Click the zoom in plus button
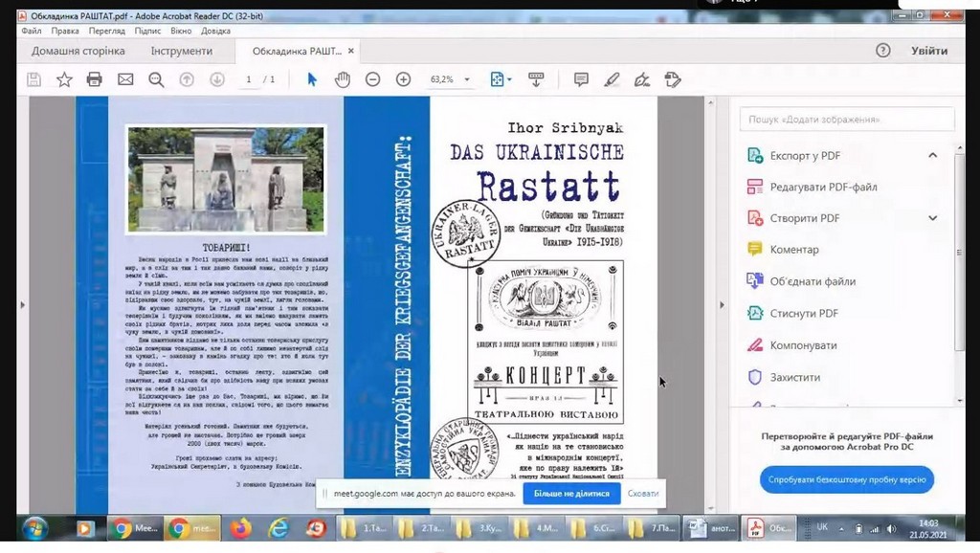 click(403, 79)
